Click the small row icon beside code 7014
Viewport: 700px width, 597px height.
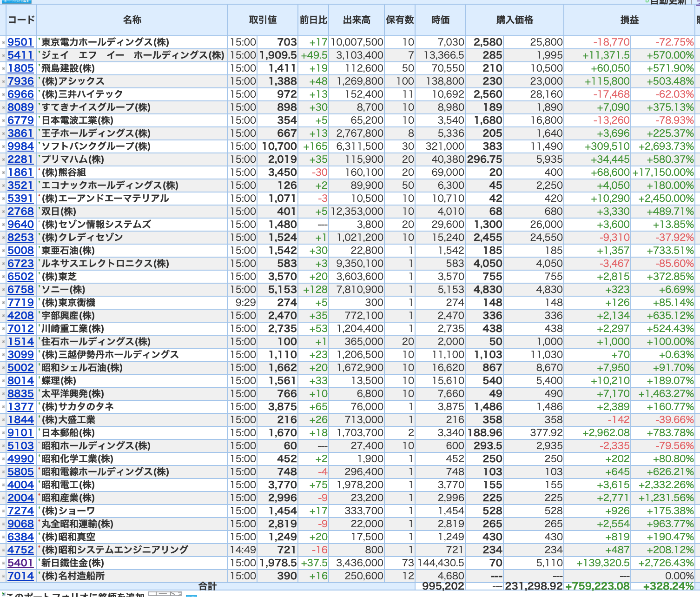(3, 576)
